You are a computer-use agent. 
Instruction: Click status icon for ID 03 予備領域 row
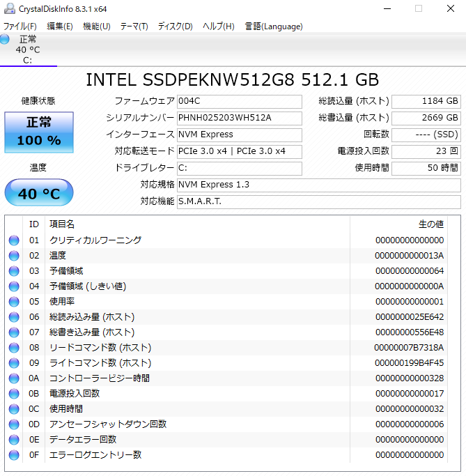[14, 271]
